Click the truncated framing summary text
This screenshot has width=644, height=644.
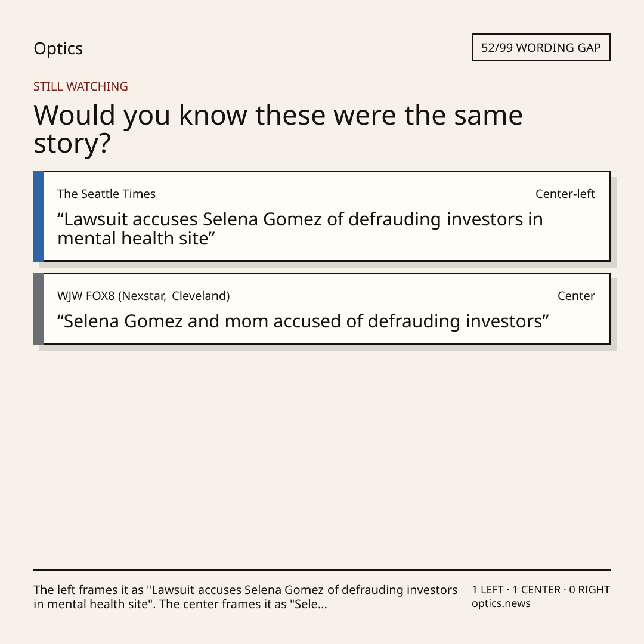[x=245, y=597]
